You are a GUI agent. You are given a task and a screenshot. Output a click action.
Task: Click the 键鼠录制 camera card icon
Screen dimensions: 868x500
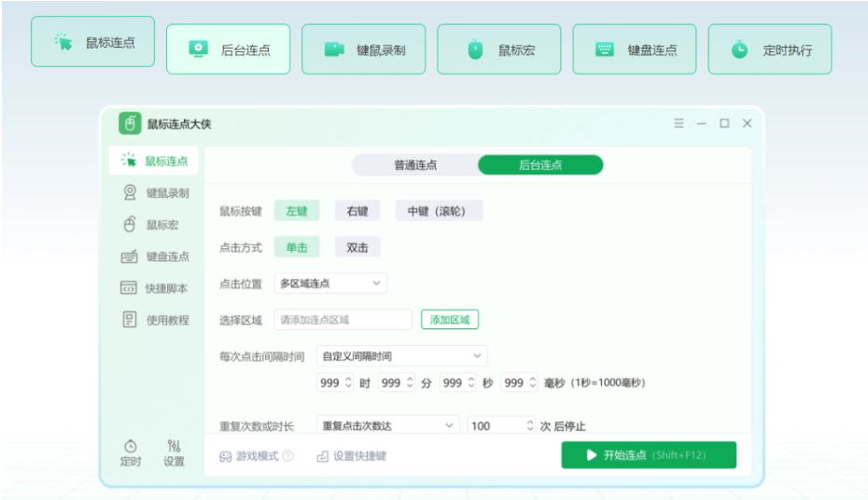[x=334, y=49]
